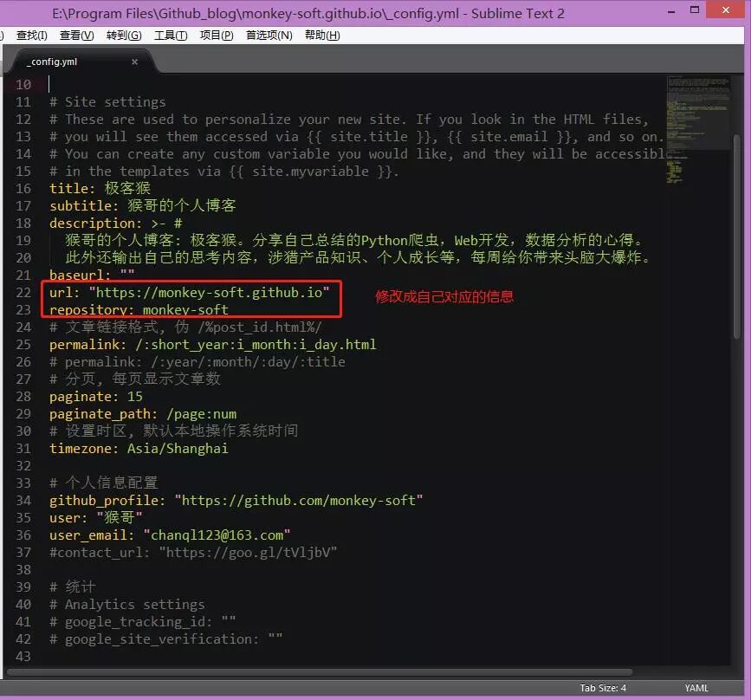Screen dimensions: 751x700
Task: Close the Sublime Text window
Action: click(x=726, y=10)
